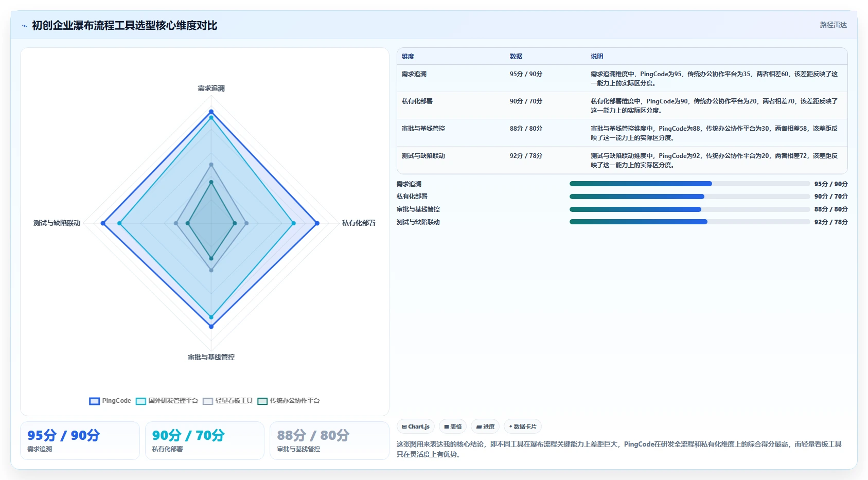Click the 数据卡片 tag chip
Image resolution: width=868 pixels, height=480 pixels.
tap(523, 426)
